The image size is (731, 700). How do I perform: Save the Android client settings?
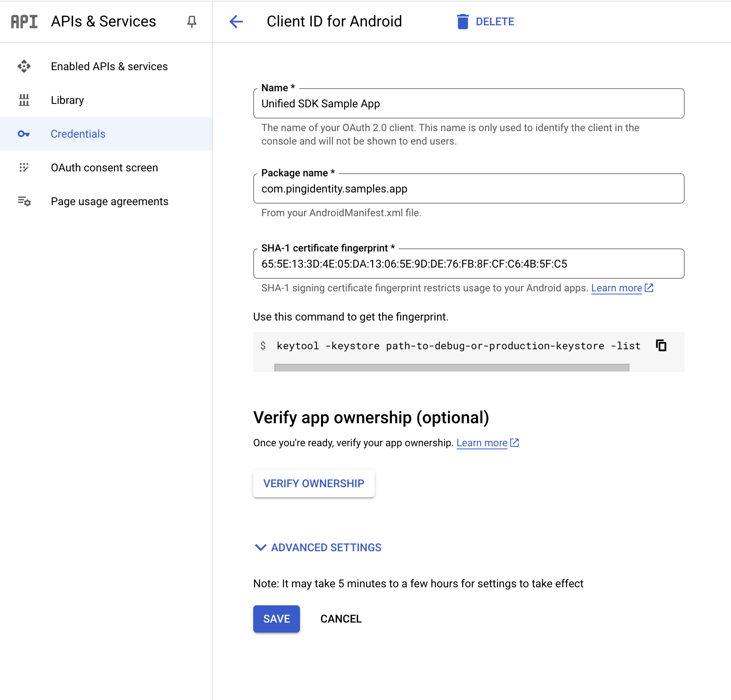pyautogui.click(x=276, y=618)
